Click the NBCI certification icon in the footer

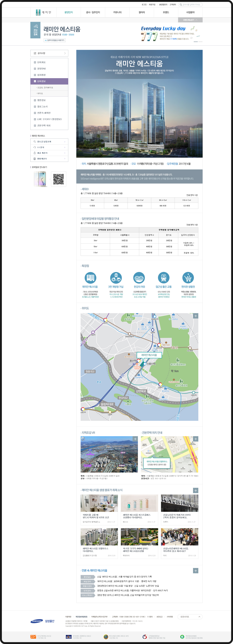(x=69, y=637)
